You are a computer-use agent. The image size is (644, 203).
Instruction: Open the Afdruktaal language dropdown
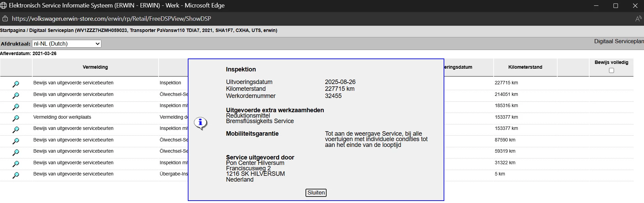click(x=67, y=44)
